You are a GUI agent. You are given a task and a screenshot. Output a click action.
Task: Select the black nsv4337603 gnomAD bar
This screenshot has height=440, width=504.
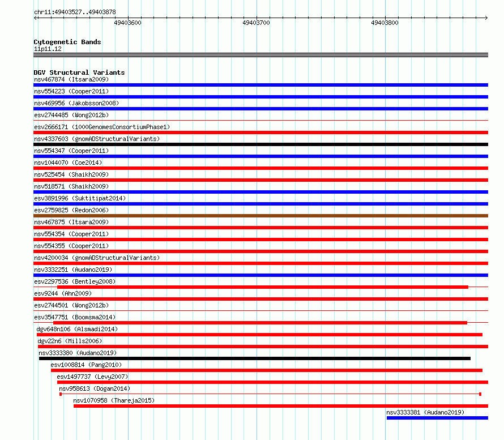point(260,144)
